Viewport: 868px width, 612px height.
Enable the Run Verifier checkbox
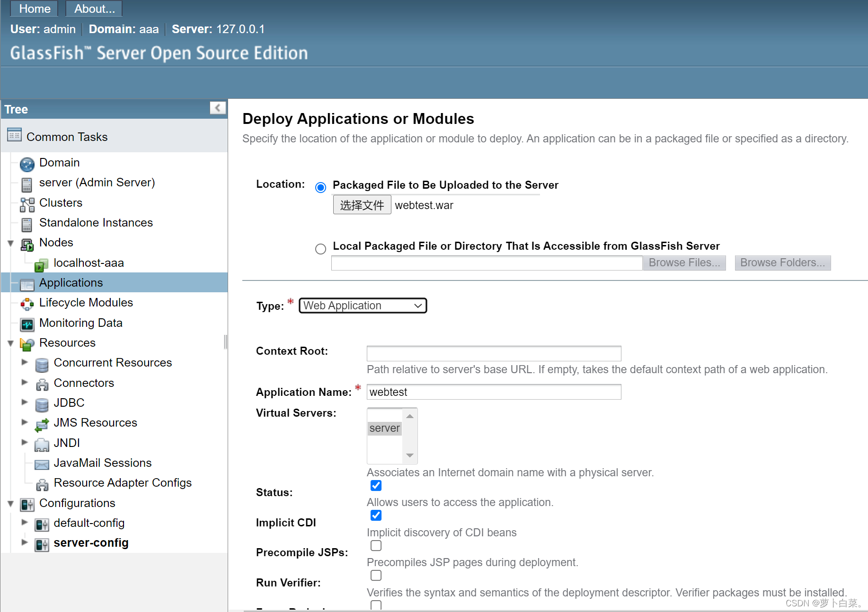[376, 575]
